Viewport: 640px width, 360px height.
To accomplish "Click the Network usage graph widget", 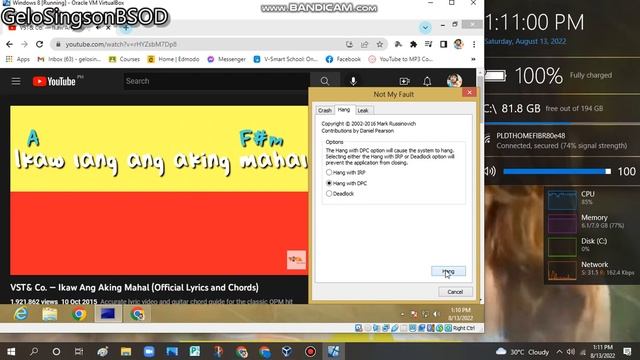I will pyautogui.click(x=562, y=270).
